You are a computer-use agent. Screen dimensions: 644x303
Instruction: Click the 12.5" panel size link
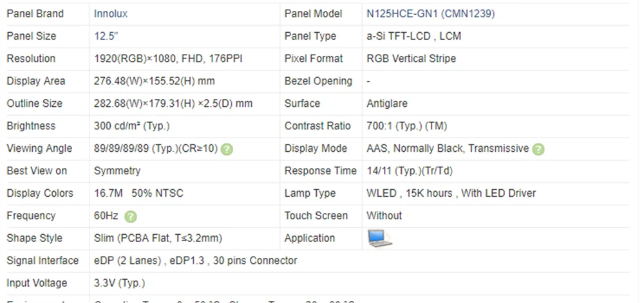(x=106, y=36)
